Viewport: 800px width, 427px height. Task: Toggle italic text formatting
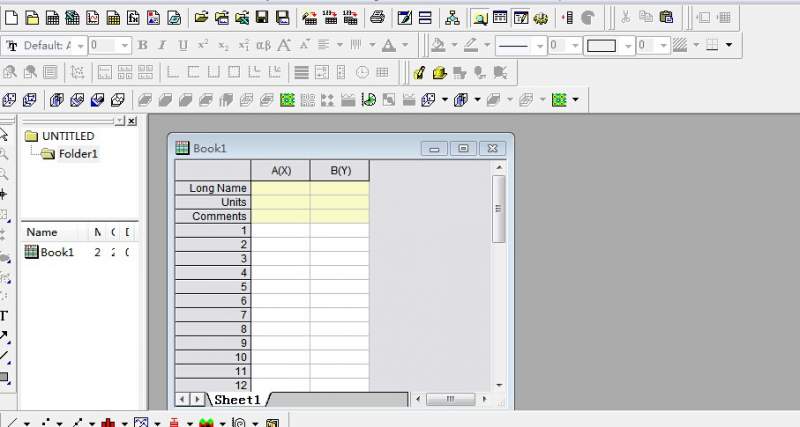tap(162, 45)
